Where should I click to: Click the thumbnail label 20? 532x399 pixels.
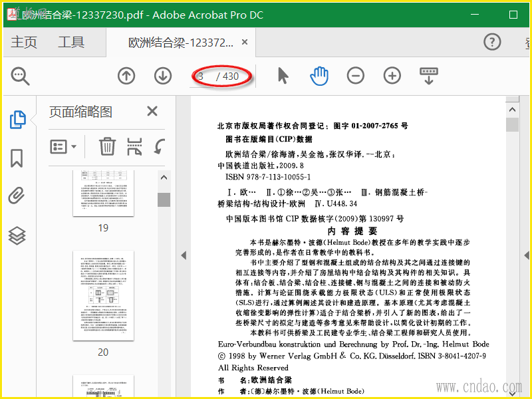coord(103,352)
